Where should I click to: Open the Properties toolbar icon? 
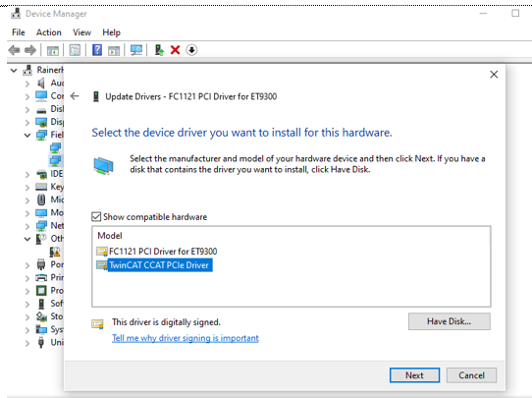75,50
